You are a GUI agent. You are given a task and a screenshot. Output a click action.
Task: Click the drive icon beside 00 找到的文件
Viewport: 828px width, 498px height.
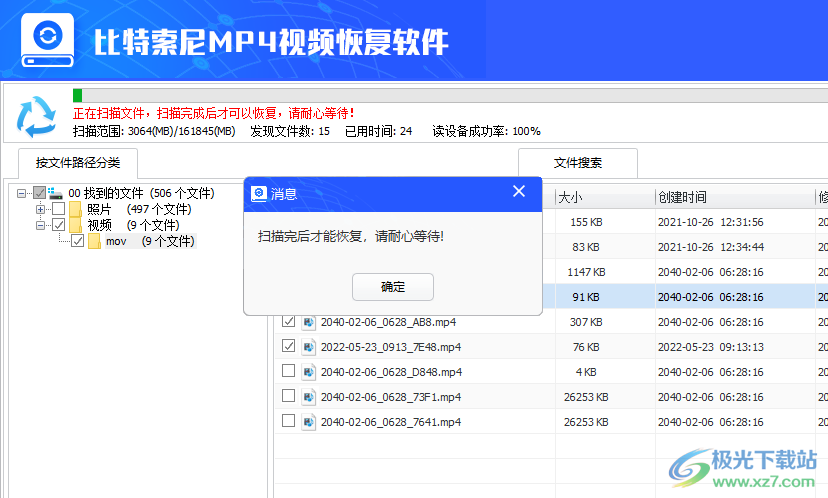tap(55, 193)
